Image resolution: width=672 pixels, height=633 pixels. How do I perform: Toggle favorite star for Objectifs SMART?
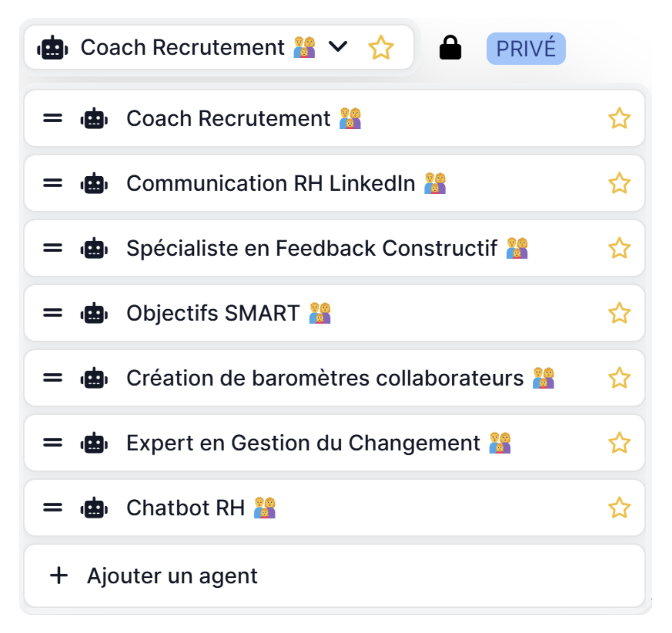pos(619,313)
